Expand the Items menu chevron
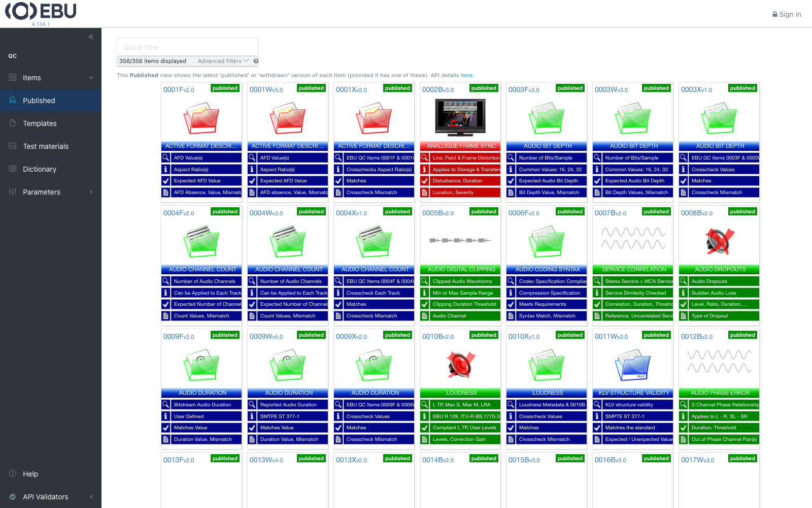This screenshot has height=508, width=812. point(91,78)
